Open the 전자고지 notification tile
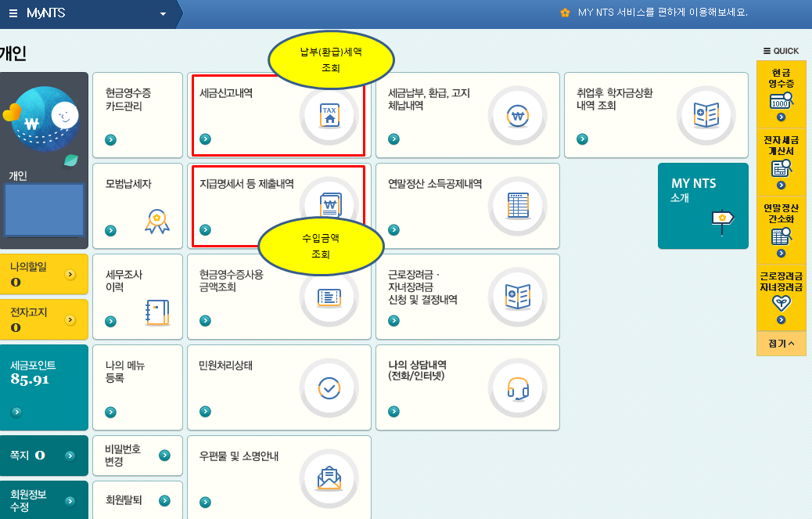 tap(43, 319)
